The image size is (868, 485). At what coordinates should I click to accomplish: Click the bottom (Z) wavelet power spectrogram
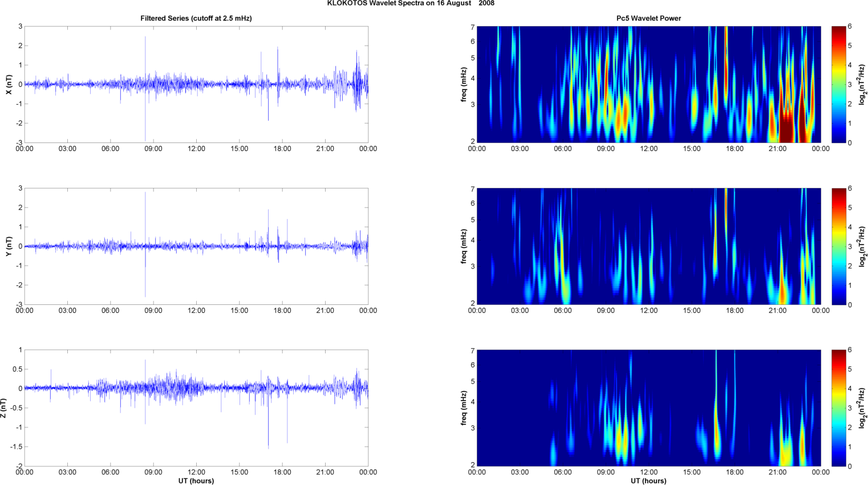[648, 408]
